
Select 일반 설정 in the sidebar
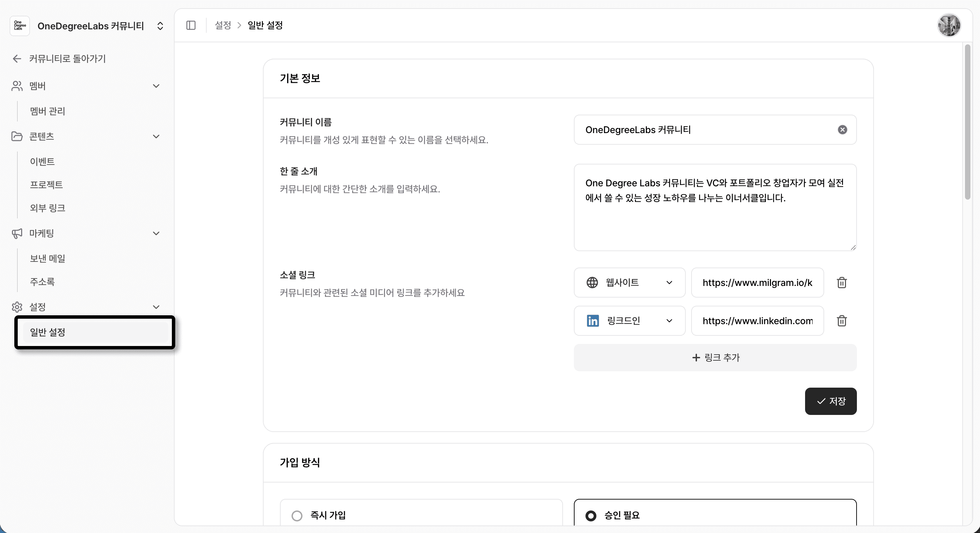(95, 332)
